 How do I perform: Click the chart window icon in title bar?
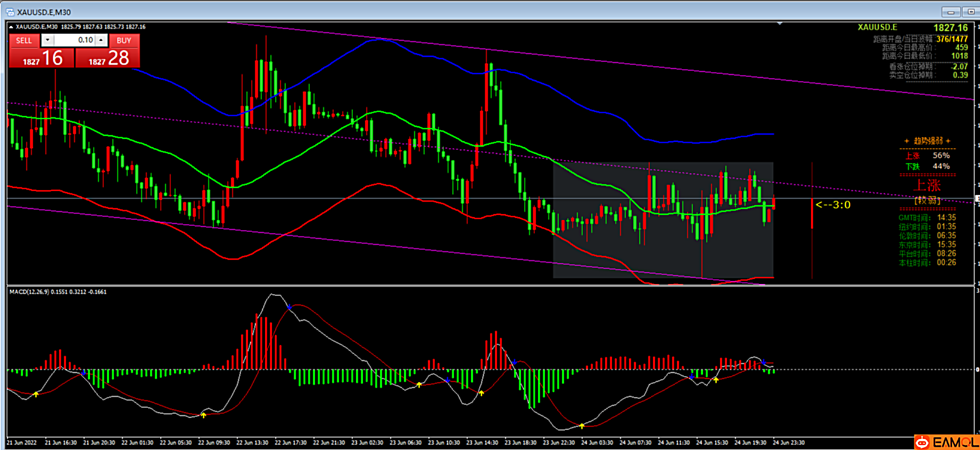point(10,12)
